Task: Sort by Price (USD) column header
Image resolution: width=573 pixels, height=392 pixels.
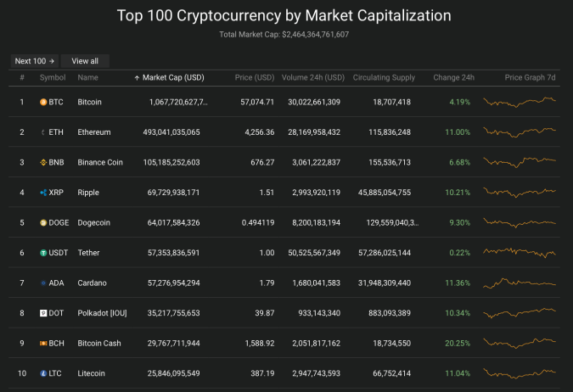Action: click(x=255, y=77)
